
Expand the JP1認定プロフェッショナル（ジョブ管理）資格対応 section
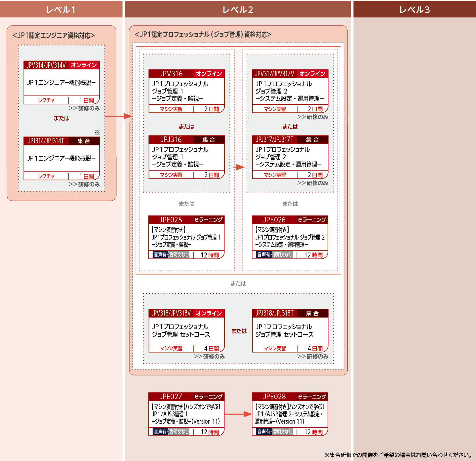click(203, 33)
